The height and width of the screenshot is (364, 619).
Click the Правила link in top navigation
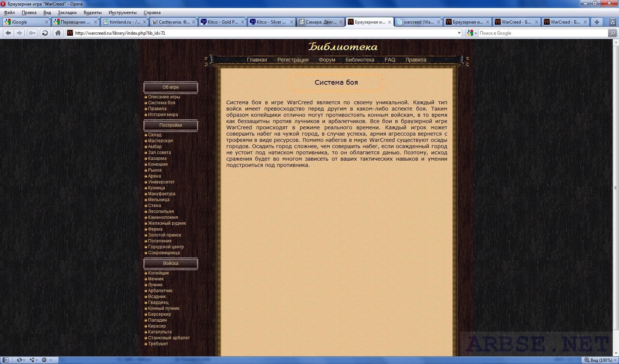coord(416,60)
